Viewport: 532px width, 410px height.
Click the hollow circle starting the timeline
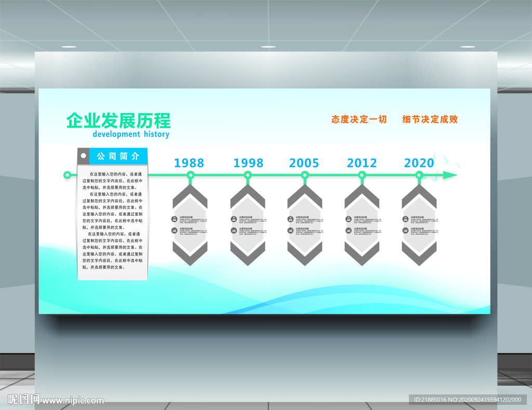point(67,175)
